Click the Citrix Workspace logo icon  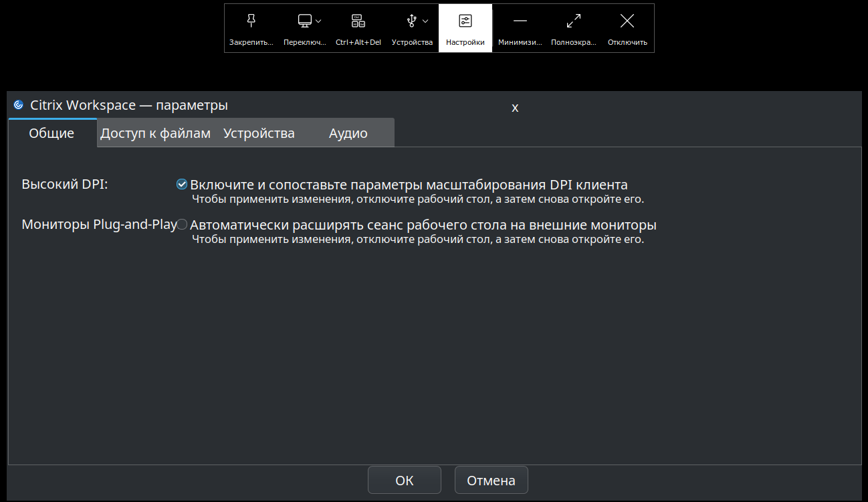[x=19, y=105]
